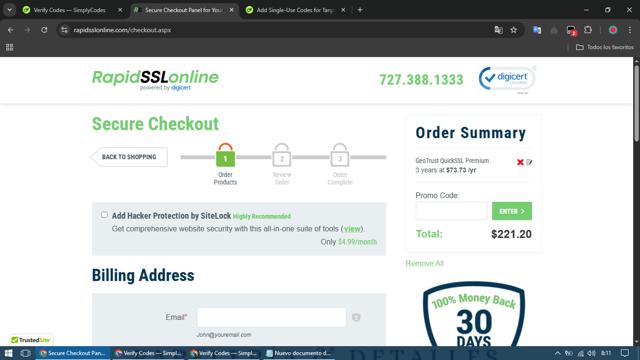
Task: Click the shield icon beside Email field
Action: (356, 317)
